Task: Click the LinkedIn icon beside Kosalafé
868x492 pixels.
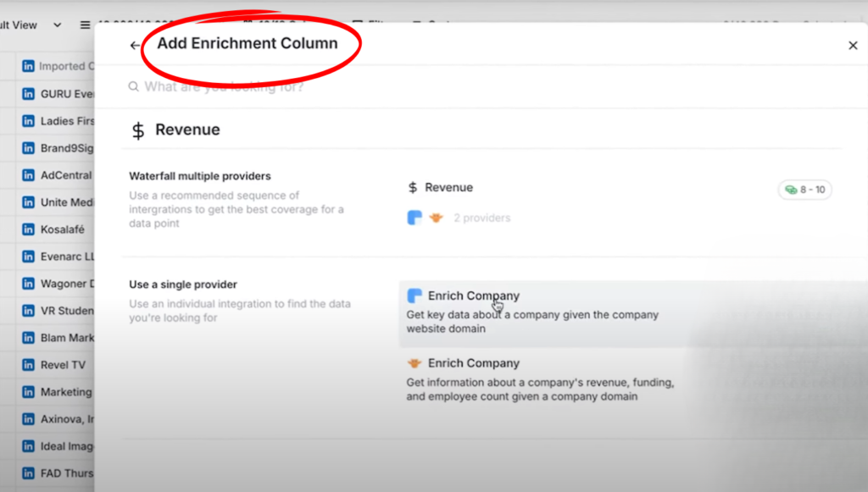Action: 28,229
